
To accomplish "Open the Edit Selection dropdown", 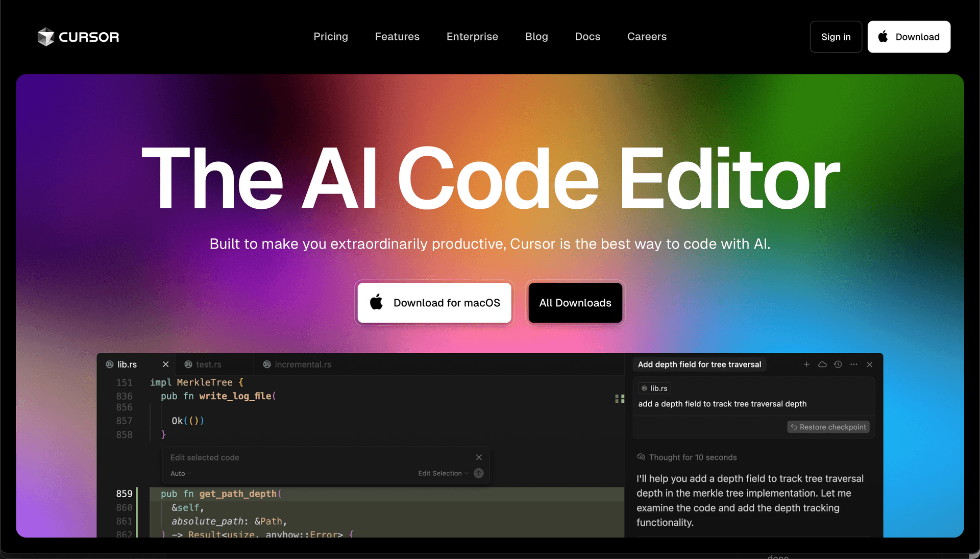I will [442, 473].
